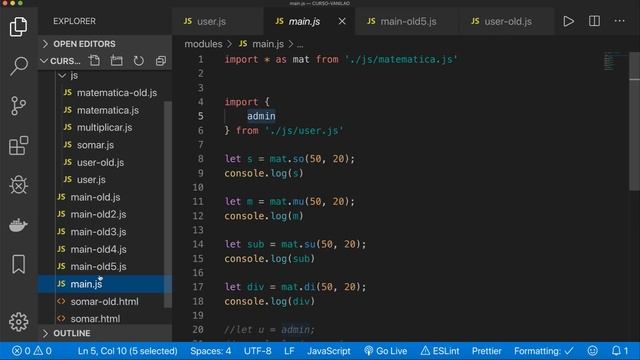Image resolution: width=640 pixels, height=360 pixels.
Task: Toggle the Formatting status item
Action: (544, 351)
